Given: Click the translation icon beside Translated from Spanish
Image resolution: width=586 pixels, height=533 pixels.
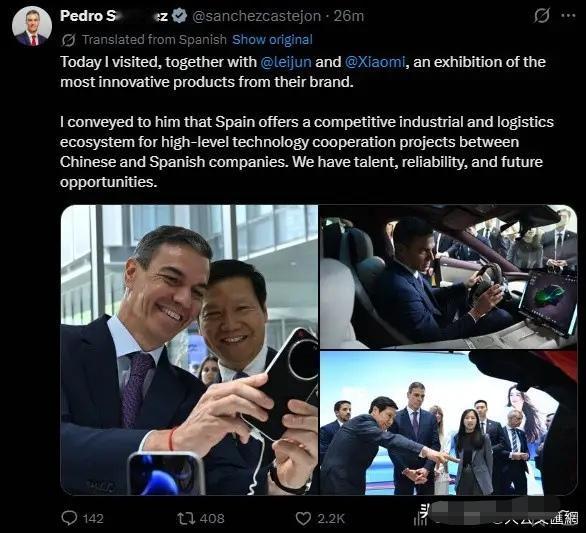Looking at the screenshot, I should pos(68,40).
